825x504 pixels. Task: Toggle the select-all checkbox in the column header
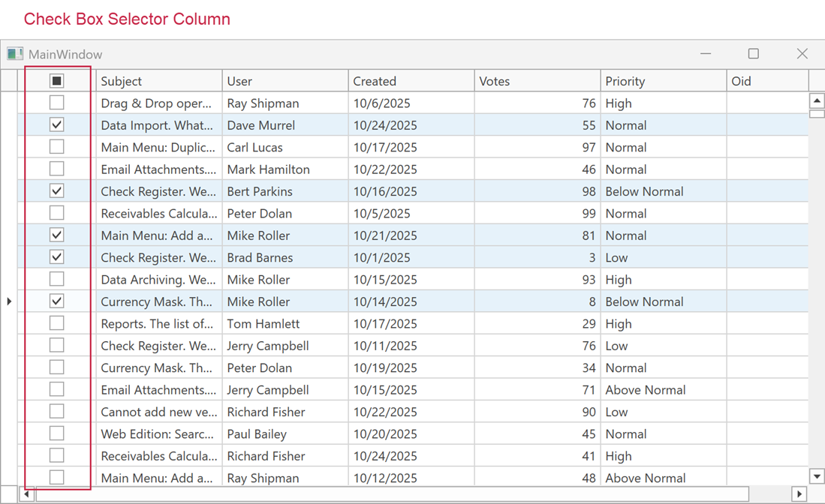click(x=56, y=80)
